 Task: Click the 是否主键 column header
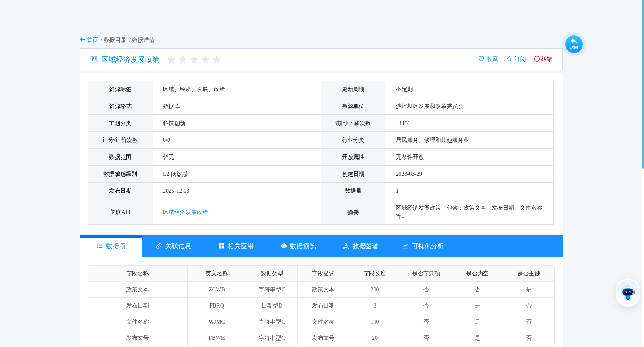click(528, 274)
